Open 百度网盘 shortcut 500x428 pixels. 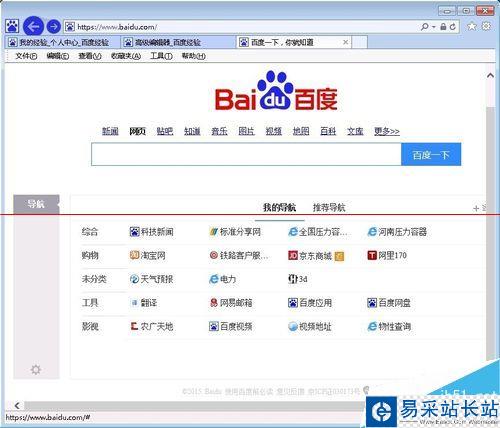tap(389, 303)
